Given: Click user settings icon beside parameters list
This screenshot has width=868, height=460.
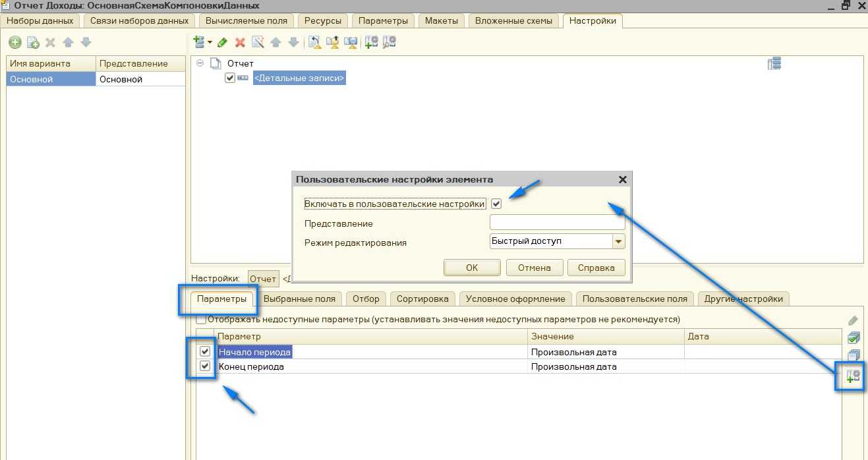Looking at the screenshot, I should pyautogui.click(x=853, y=377).
